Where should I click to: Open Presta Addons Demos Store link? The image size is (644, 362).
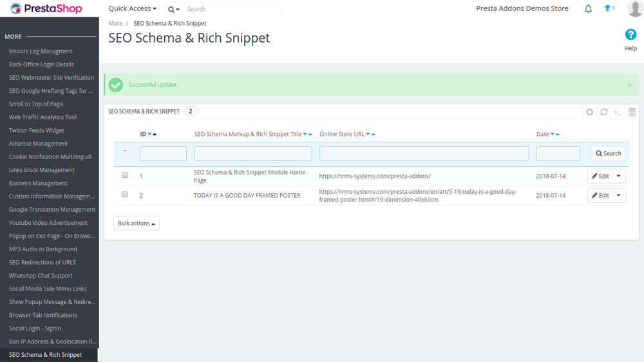pos(522,8)
